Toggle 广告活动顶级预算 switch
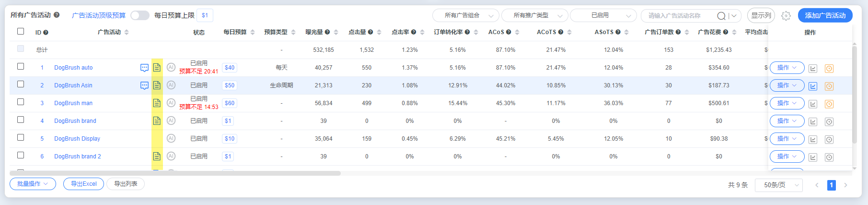This screenshot has height=205, width=868. coord(140,15)
